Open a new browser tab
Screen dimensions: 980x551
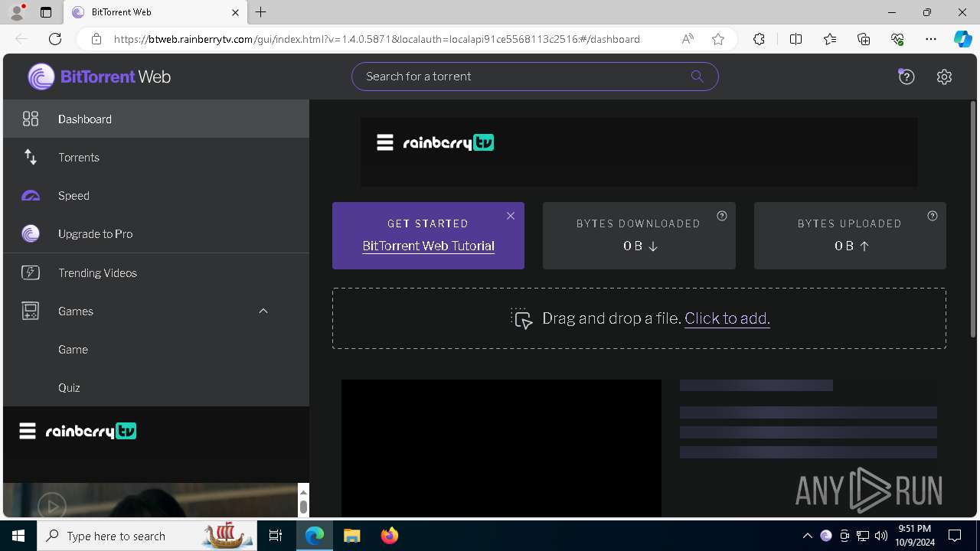pos(261,12)
